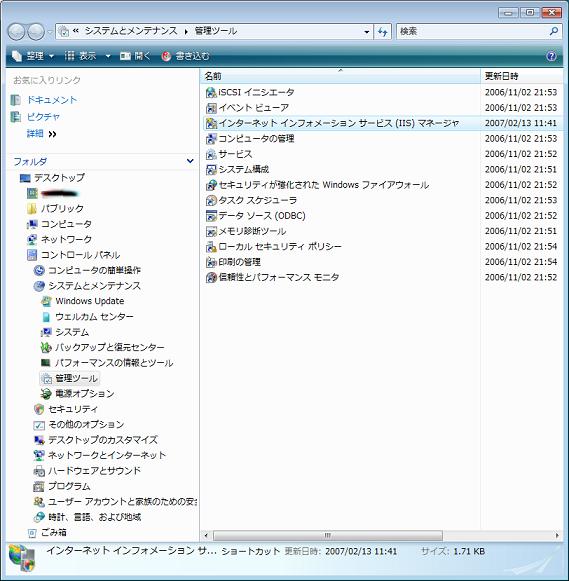Viewport: 569px width, 581px height.
Task: Click the タスク スケジューラ clock icon
Action: coord(211,200)
